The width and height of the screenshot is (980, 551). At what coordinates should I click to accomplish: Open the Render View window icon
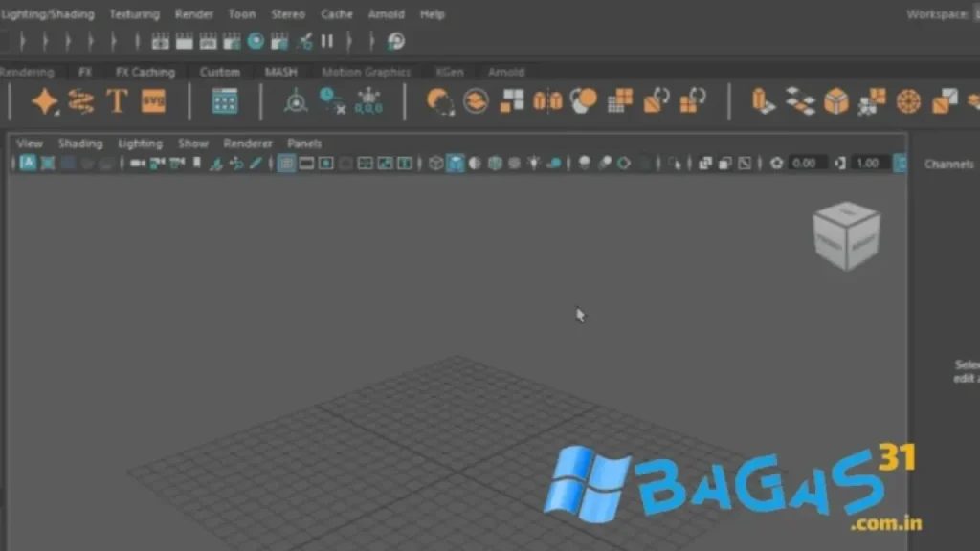(161, 41)
